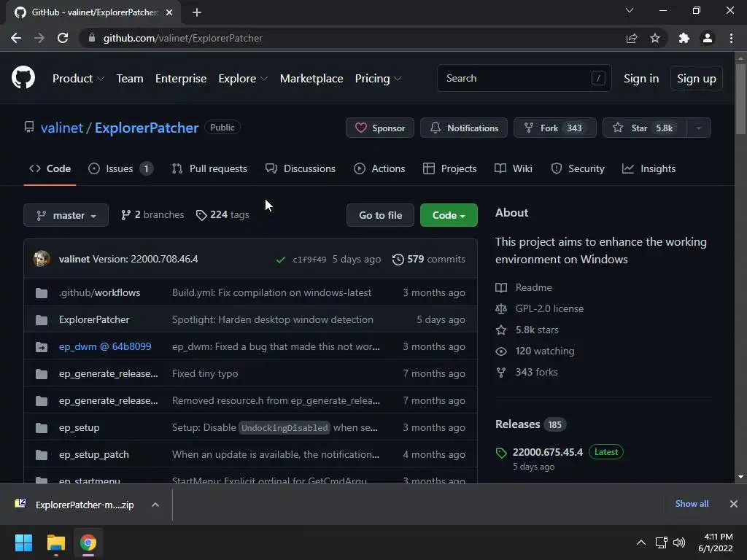Image resolution: width=747 pixels, height=560 pixels.
Task: Click the network icon in system tray
Action: (661, 542)
